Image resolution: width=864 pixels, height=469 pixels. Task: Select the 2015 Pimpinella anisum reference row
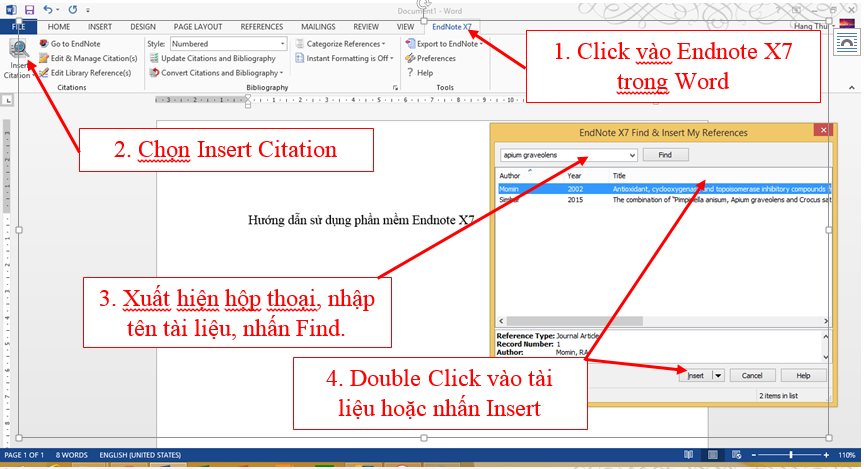664,200
